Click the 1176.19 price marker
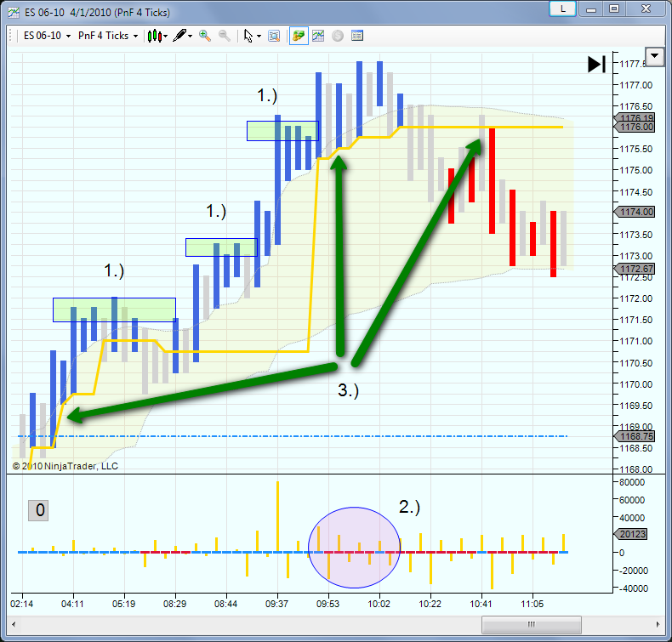The width and height of the screenshot is (672, 642). click(x=635, y=118)
